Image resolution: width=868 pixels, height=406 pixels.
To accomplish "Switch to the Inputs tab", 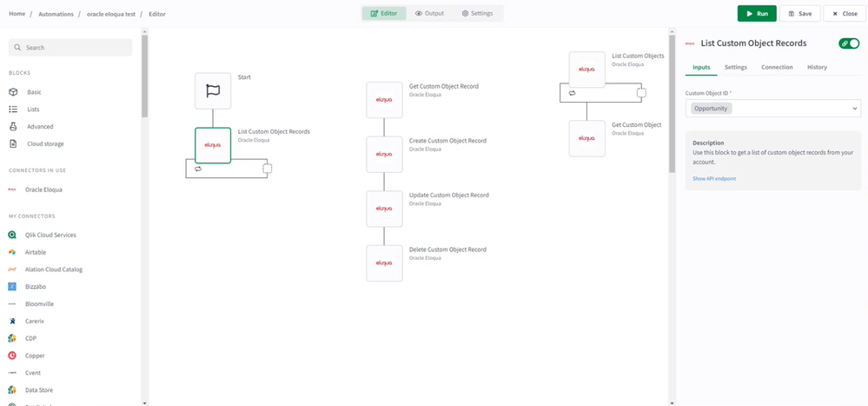I will tap(701, 67).
